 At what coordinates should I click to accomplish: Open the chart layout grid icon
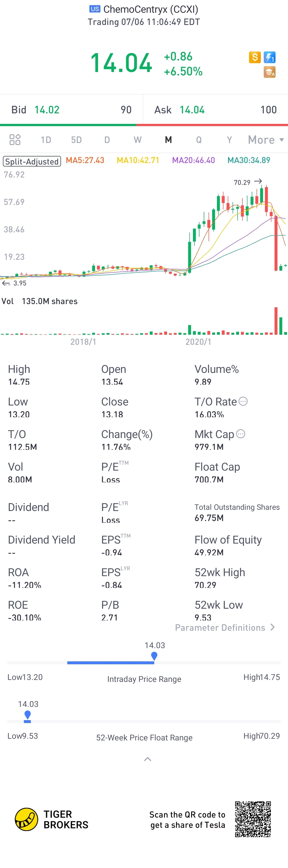point(15,140)
